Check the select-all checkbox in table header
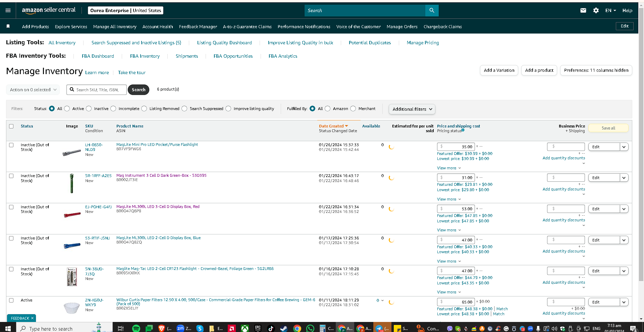 (x=11, y=126)
